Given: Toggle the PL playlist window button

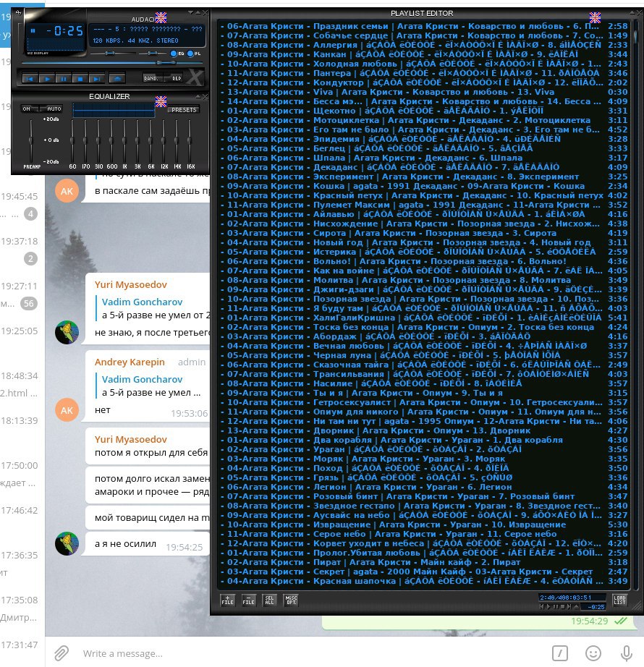Looking at the screenshot, I should 193,54.
